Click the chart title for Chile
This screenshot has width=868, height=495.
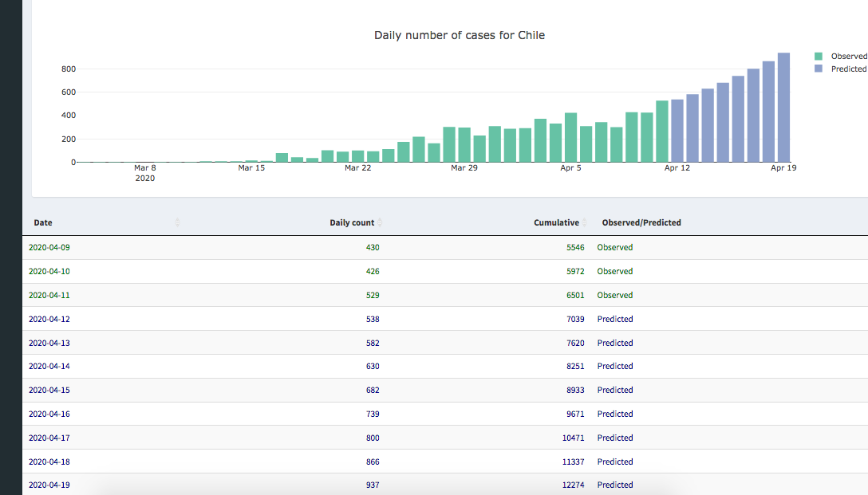460,36
